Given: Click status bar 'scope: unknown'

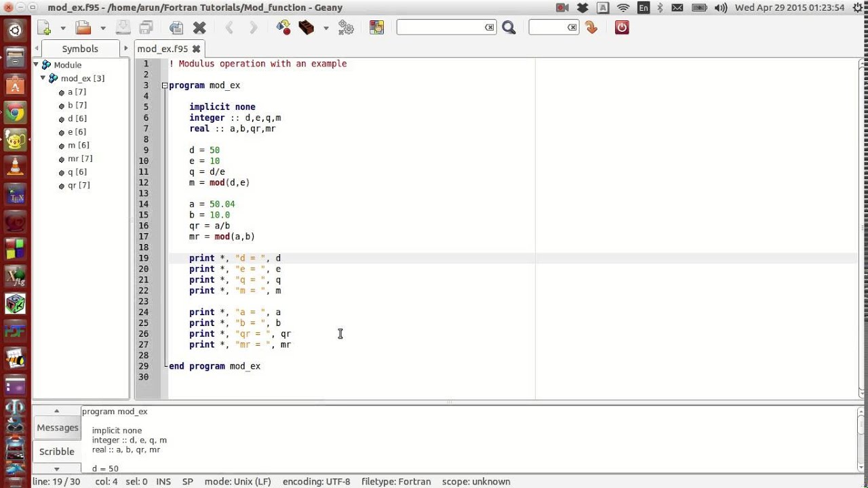Looking at the screenshot, I should (x=476, y=481).
